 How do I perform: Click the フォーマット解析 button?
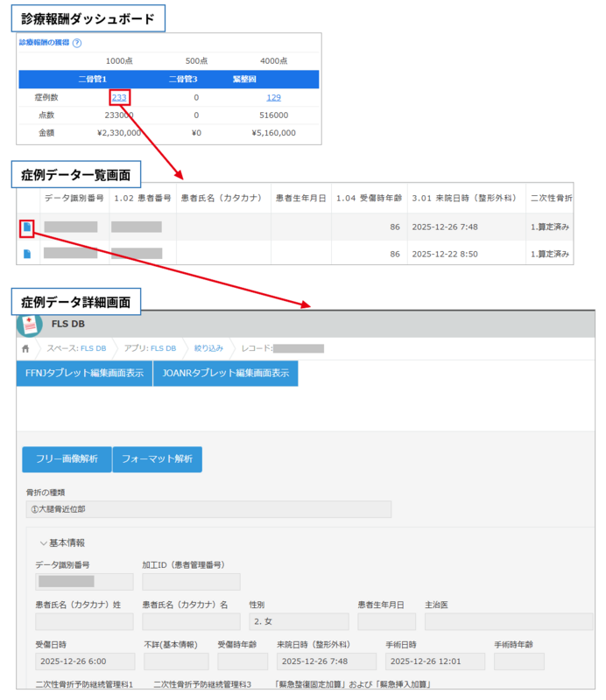coord(158,458)
